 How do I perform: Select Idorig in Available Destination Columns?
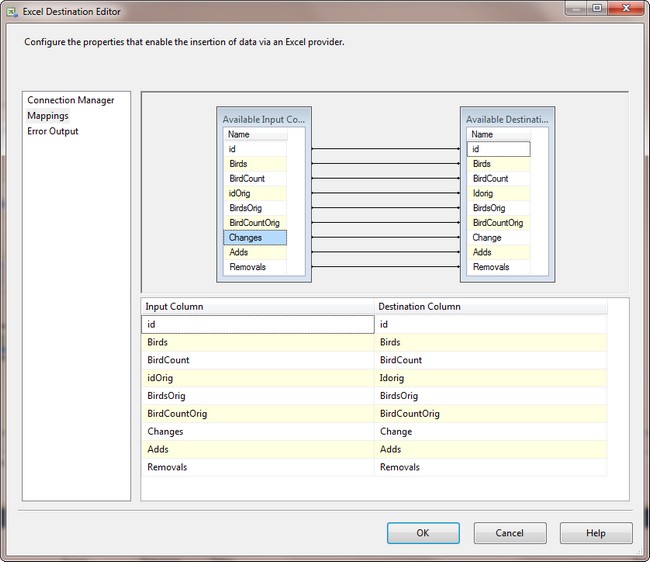pos(499,193)
